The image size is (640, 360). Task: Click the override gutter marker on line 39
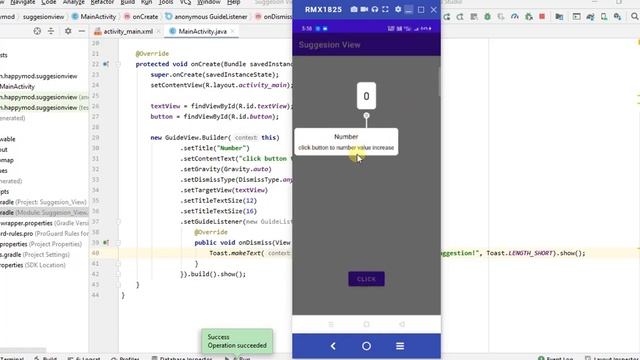click(106, 242)
